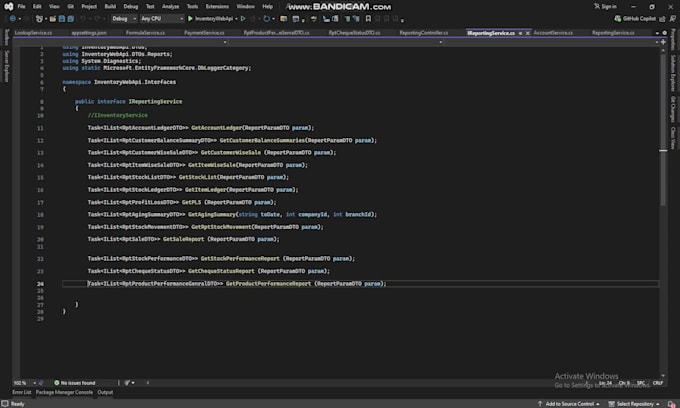Viewport: 680px width, 408px height.
Task: Open the Package Manager Console tab
Action: pyautogui.click(x=64, y=392)
